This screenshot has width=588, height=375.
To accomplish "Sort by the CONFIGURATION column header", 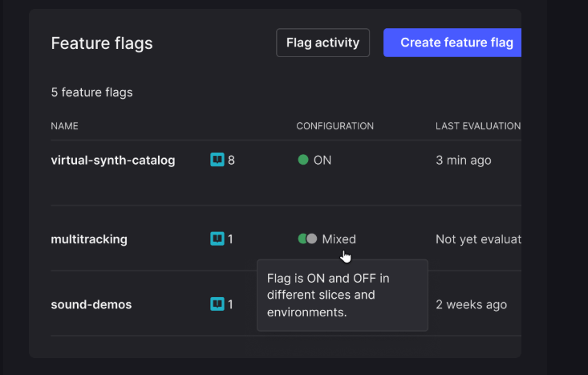I will point(335,126).
